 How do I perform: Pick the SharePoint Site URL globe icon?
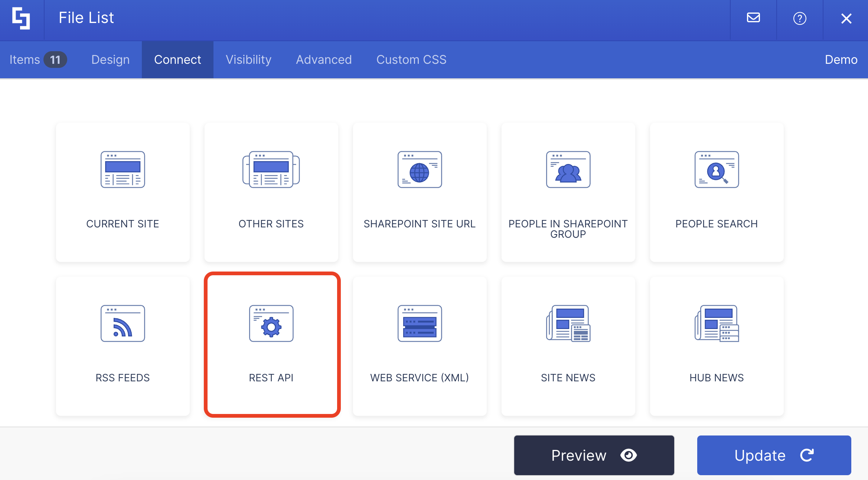(420, 170)
